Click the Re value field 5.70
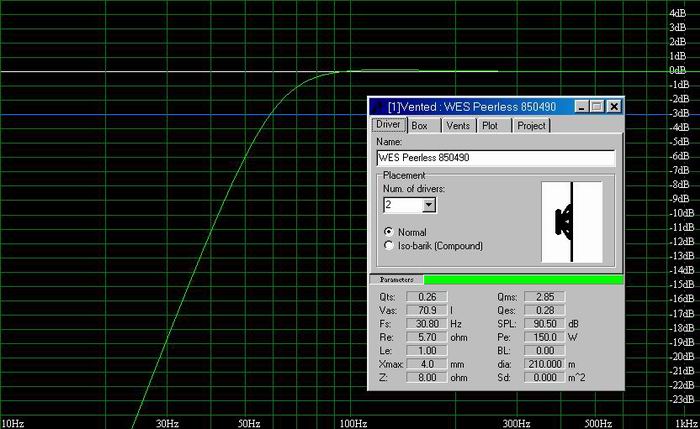This screenshot has width=700, height=429. 427,337
